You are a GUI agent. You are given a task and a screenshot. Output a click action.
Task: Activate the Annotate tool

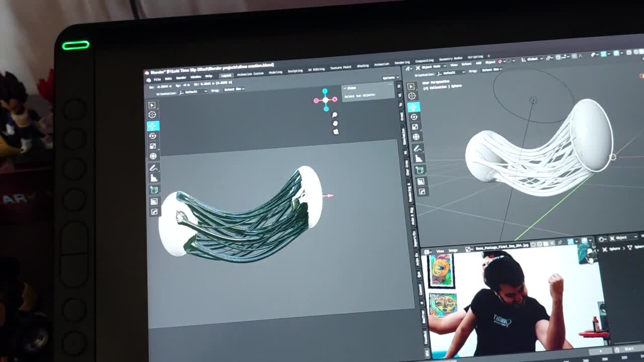[153, 167]
